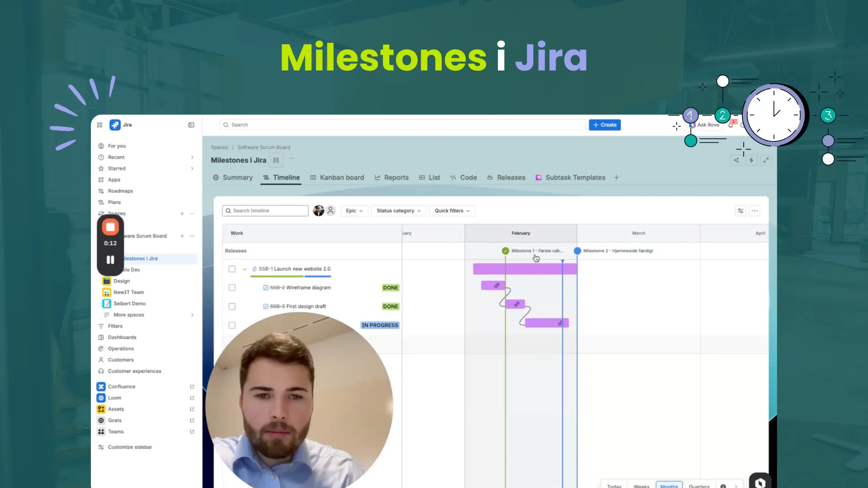Check the SSB-3 First design draft checkbox
Viewport: 868px width, 488px height.
(232, 306)
